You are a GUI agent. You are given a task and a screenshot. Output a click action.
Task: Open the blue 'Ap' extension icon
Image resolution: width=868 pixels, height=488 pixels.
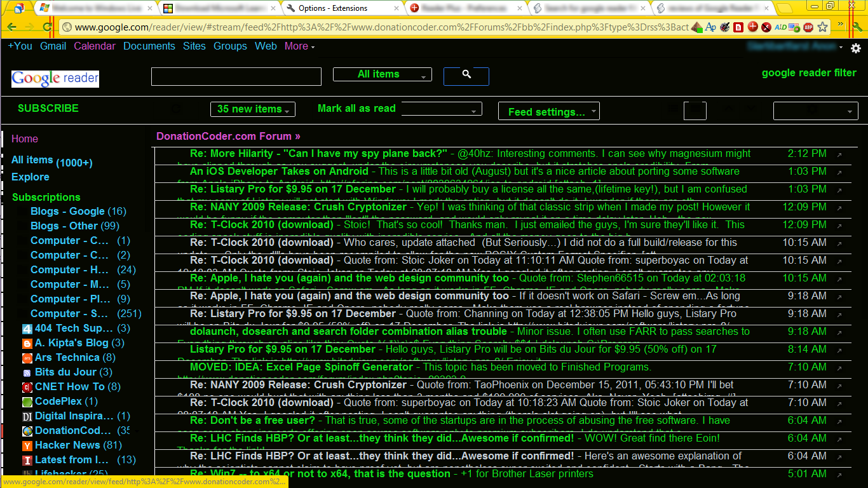pyautogui.click(x=711, y=27)
